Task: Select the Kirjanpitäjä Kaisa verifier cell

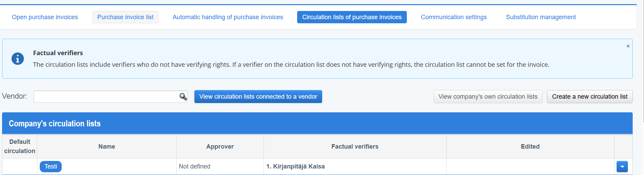Action: pos(295,166)
